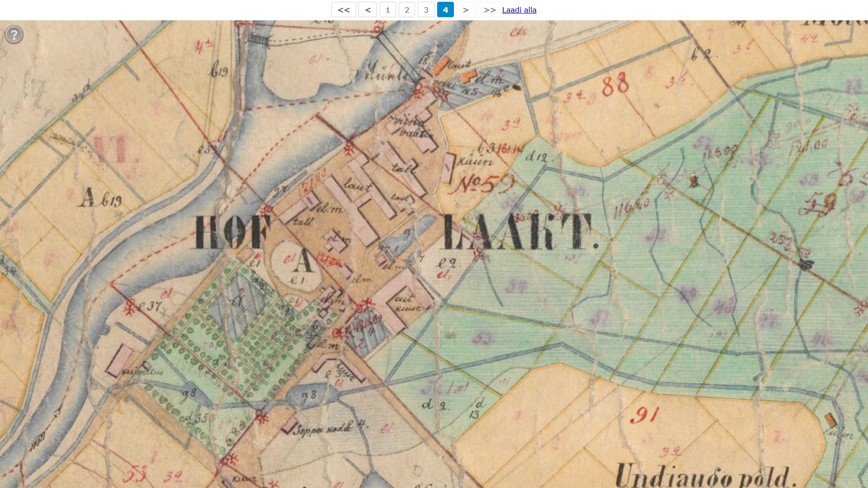Switch to page 3

(x=426, y=10)
